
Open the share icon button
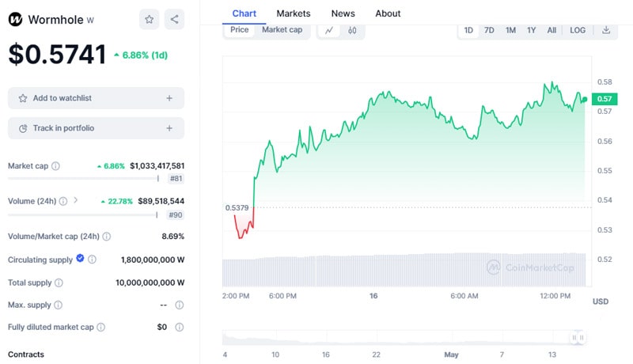(174, 19)
